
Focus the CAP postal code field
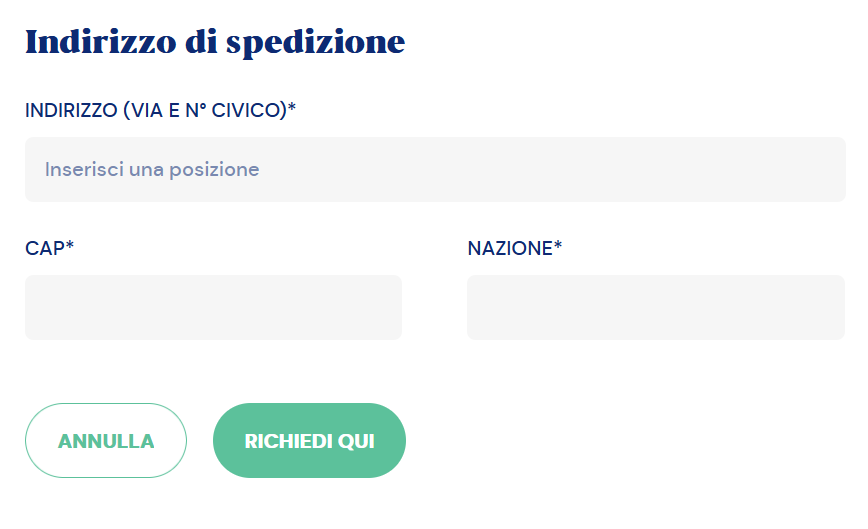coord(213,307)
